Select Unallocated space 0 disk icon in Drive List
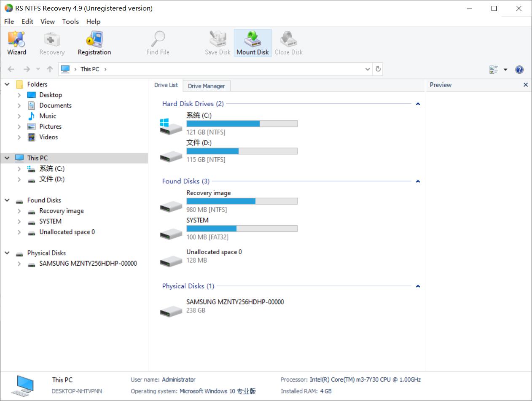 171,261
